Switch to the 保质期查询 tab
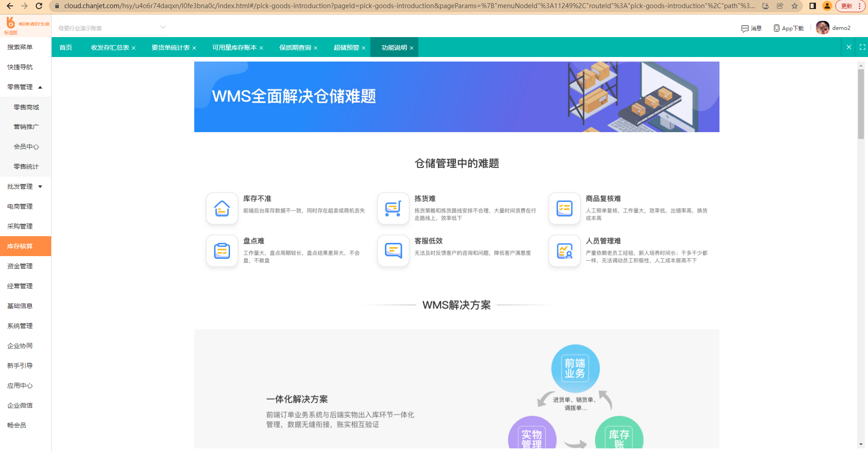This screenshot has width=868, height=452. pos(295,47)
